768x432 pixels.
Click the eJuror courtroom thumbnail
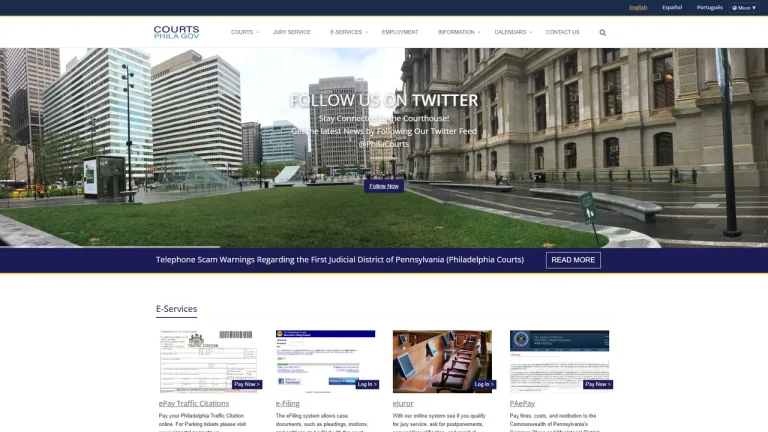click(x=442, y=361)
